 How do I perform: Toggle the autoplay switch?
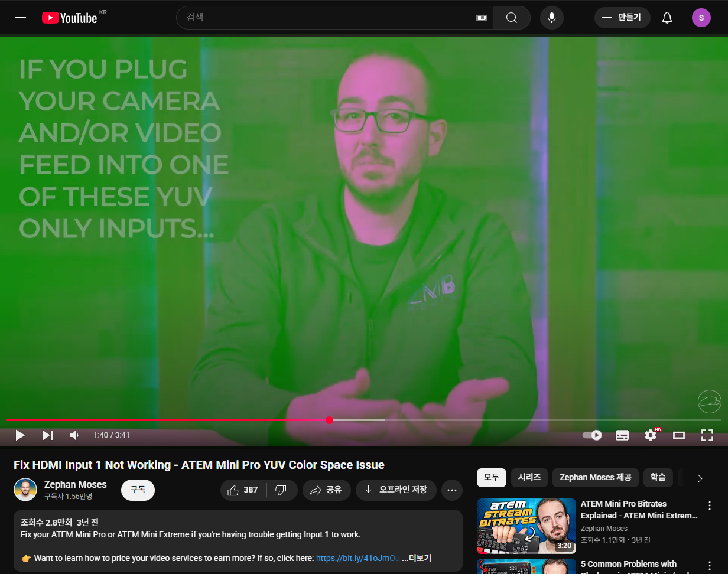(x=592, y=435)
